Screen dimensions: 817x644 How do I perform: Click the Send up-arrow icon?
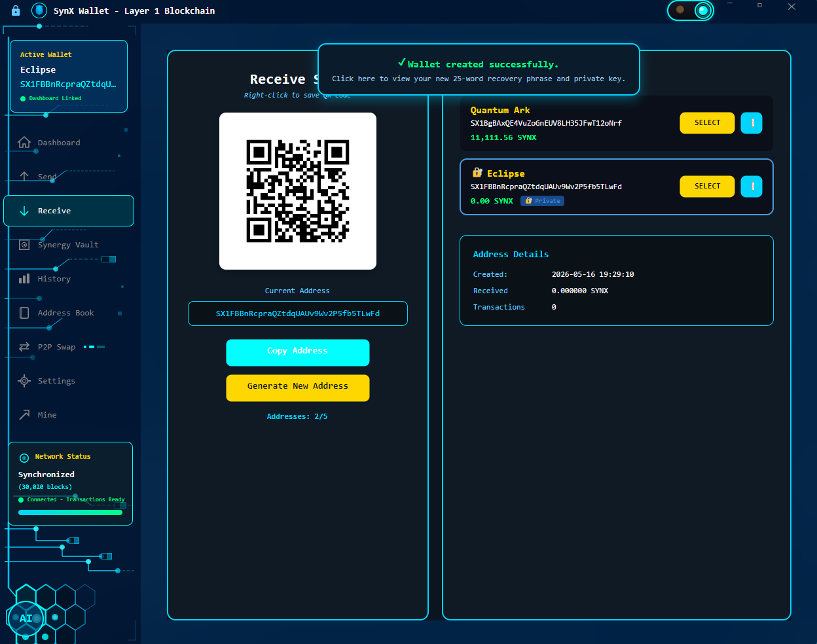(24, 177)
